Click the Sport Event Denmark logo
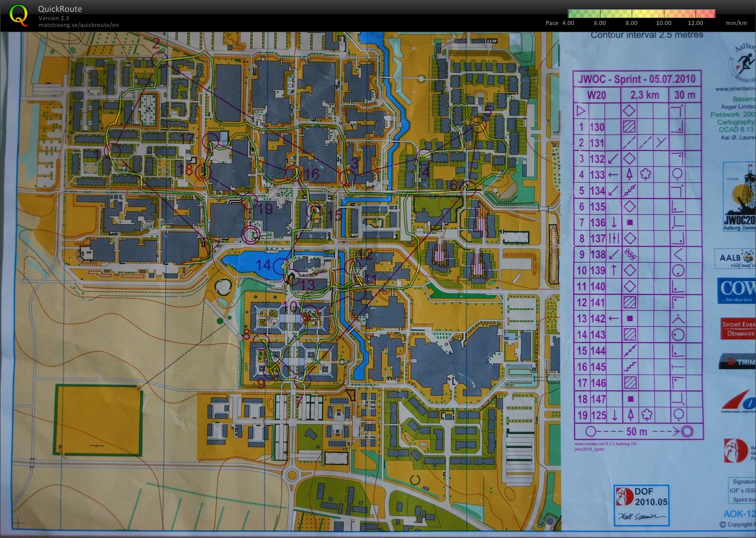 pyautogui.click(x=738, y=329)
